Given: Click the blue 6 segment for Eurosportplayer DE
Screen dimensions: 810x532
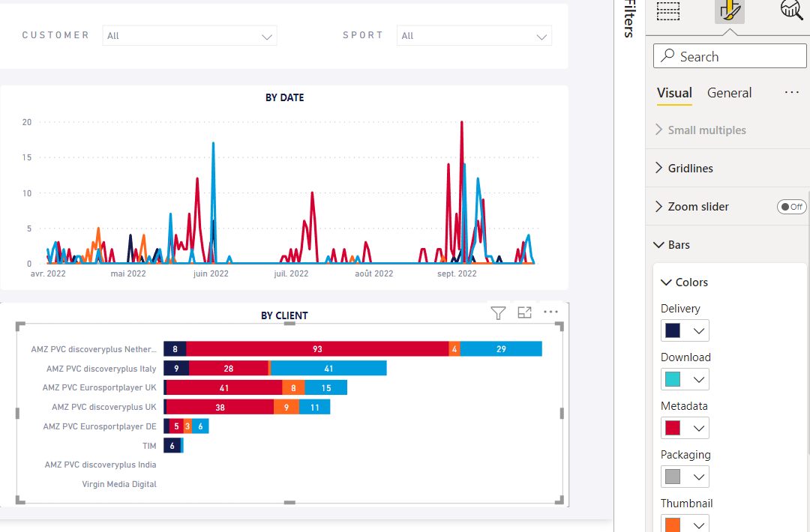Looking at the screenshot, I should point(200,426).
